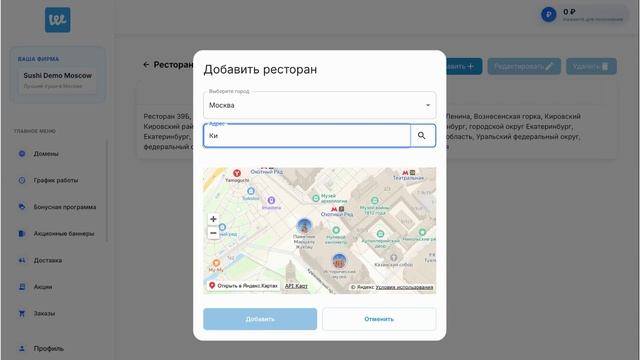Select the Музей войны 1812 года marker
Screen dimensions: 640x360
pos(375,200)
